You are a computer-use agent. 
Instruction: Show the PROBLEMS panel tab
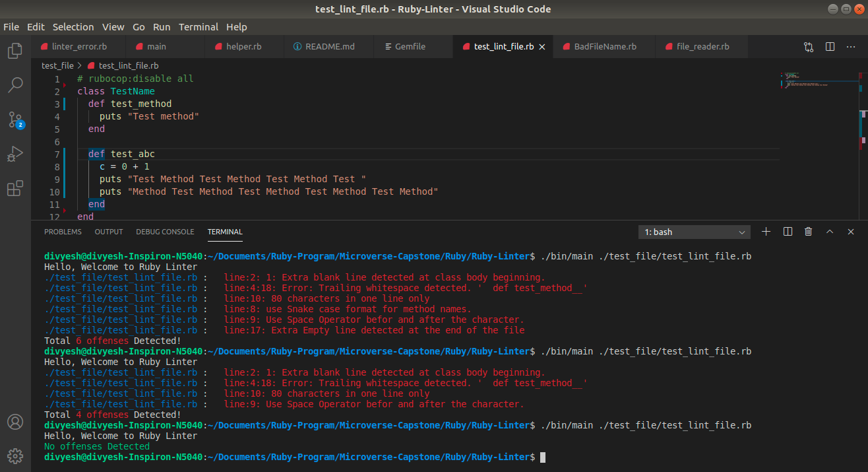[63, 232]
